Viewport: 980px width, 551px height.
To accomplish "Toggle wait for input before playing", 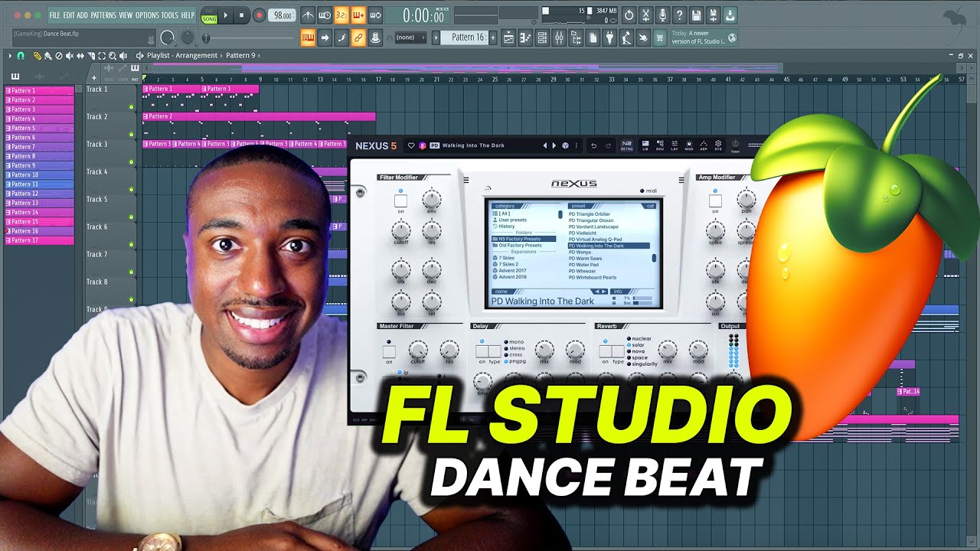I will (x=325, y=15).
